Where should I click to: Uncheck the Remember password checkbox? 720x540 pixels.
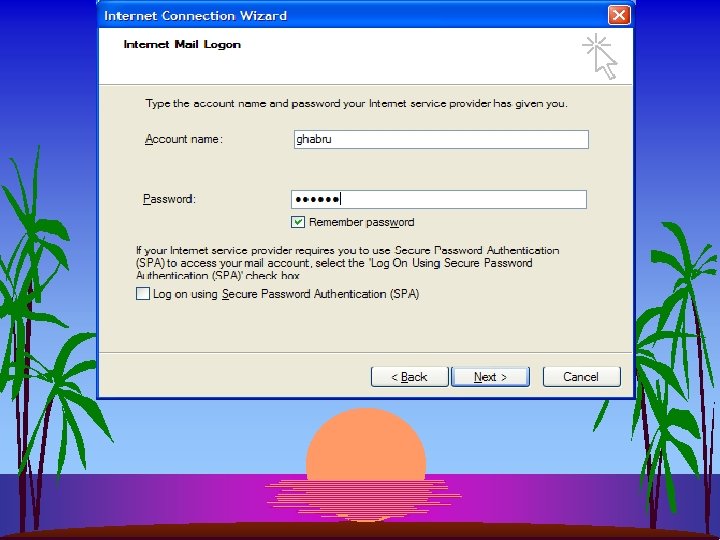pyautogui.click(x=298, y=222)
